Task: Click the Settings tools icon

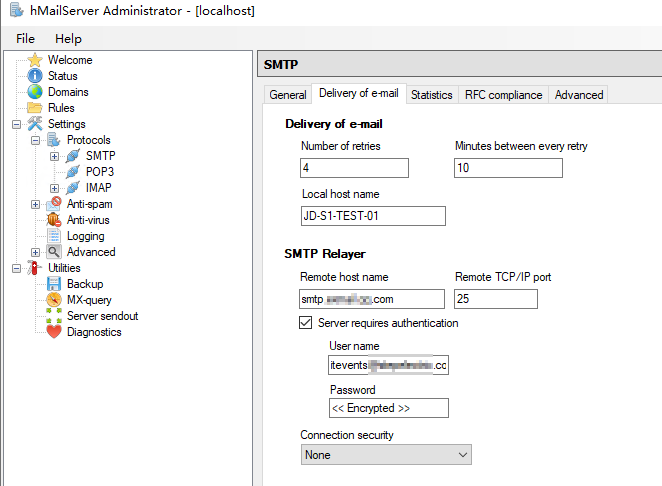Action: point(35,124)
